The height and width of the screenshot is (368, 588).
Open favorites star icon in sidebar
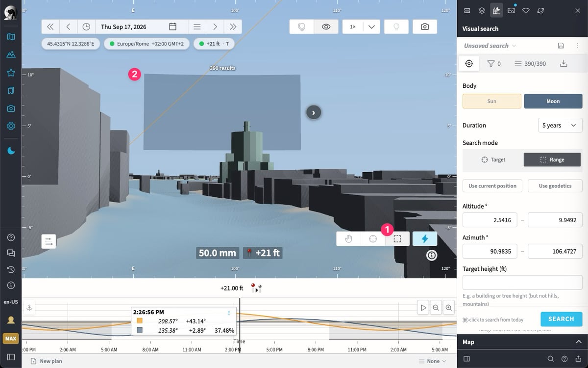11,73
